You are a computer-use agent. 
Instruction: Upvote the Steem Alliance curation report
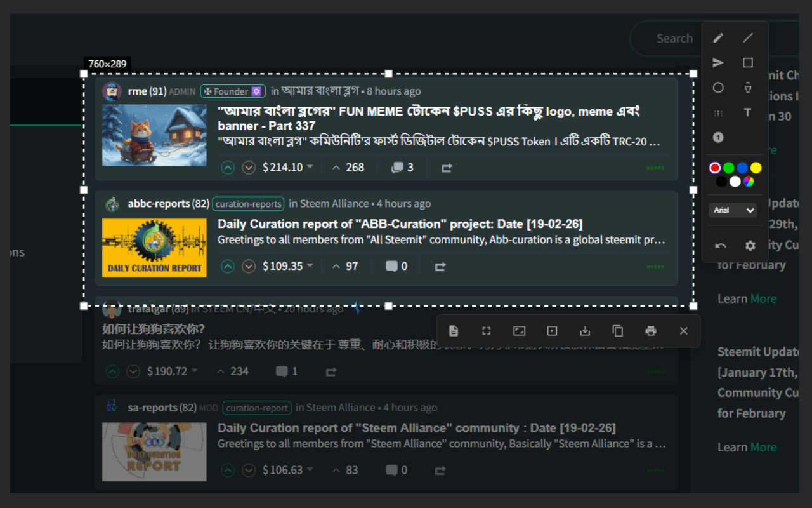pyautogui.click(x=228, y=471)
